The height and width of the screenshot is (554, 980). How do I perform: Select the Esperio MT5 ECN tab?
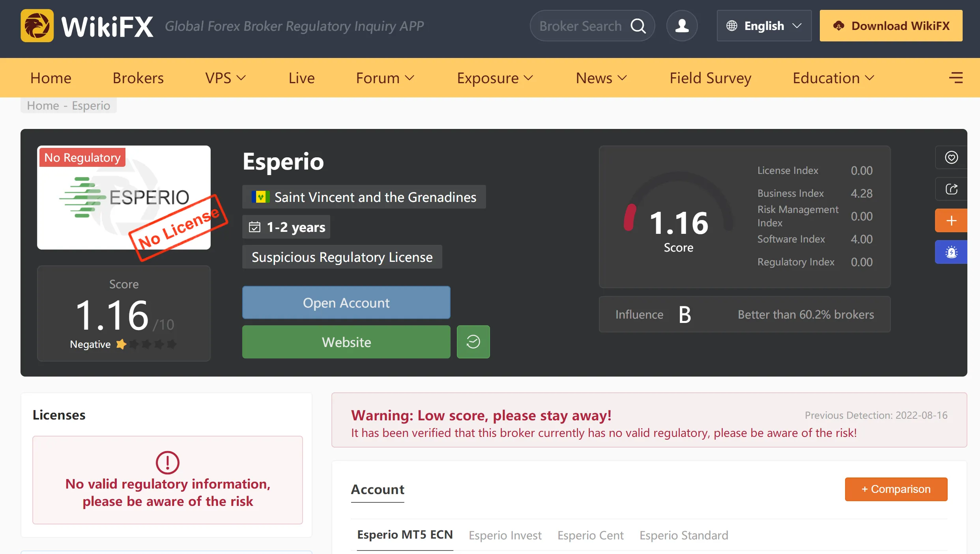405,535
